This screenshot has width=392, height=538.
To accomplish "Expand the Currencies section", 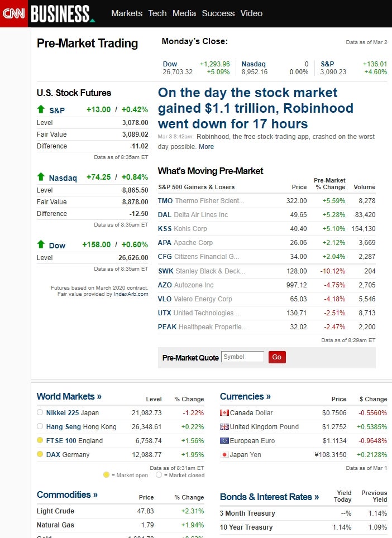I will pos(245,397).
